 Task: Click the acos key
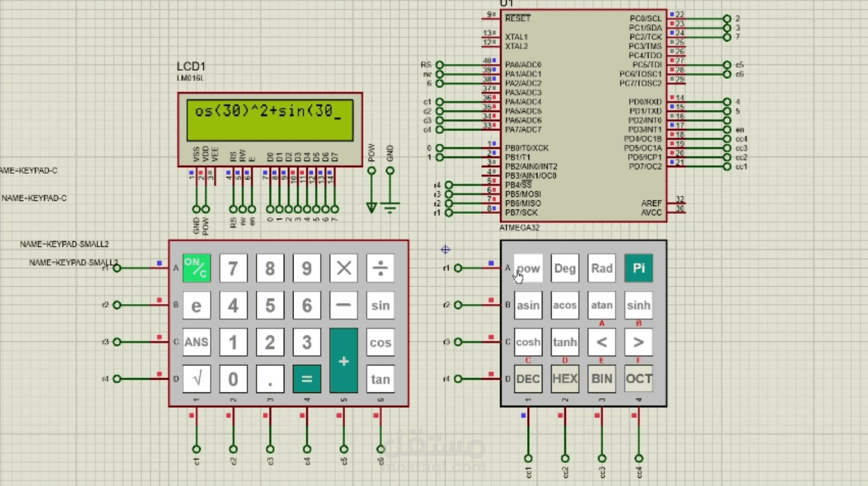click(565, 305)
